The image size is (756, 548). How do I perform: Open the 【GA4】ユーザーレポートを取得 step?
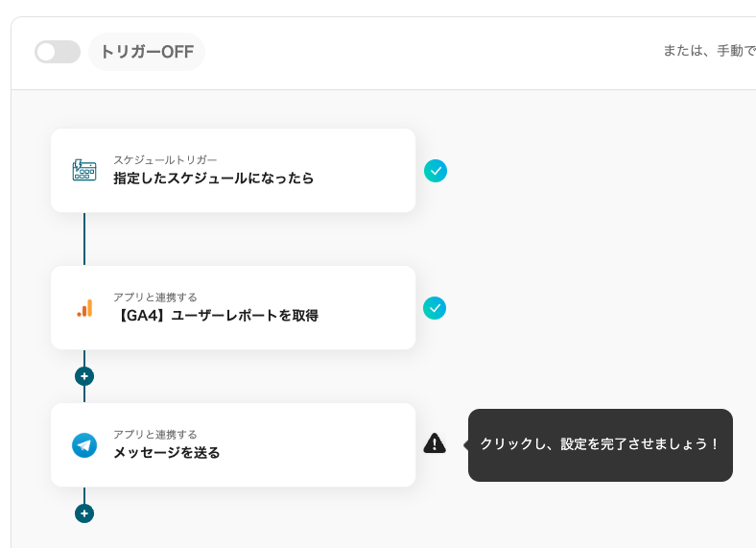(216, 316)
